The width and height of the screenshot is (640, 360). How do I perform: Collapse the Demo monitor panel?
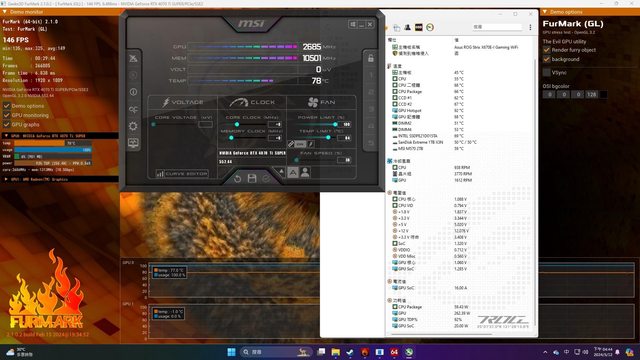5,12
